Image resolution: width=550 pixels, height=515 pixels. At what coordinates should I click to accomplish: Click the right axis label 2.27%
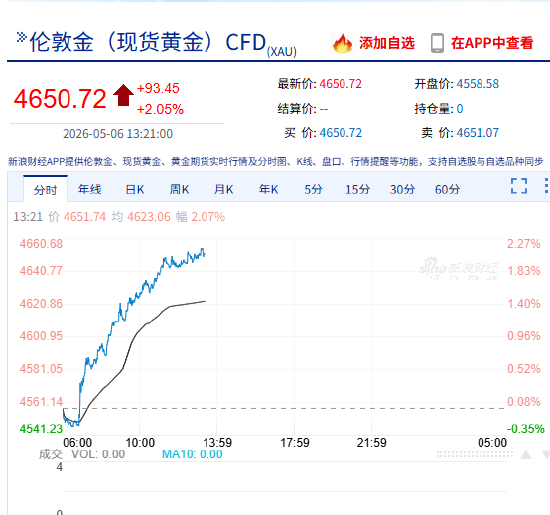click(523, 244)
